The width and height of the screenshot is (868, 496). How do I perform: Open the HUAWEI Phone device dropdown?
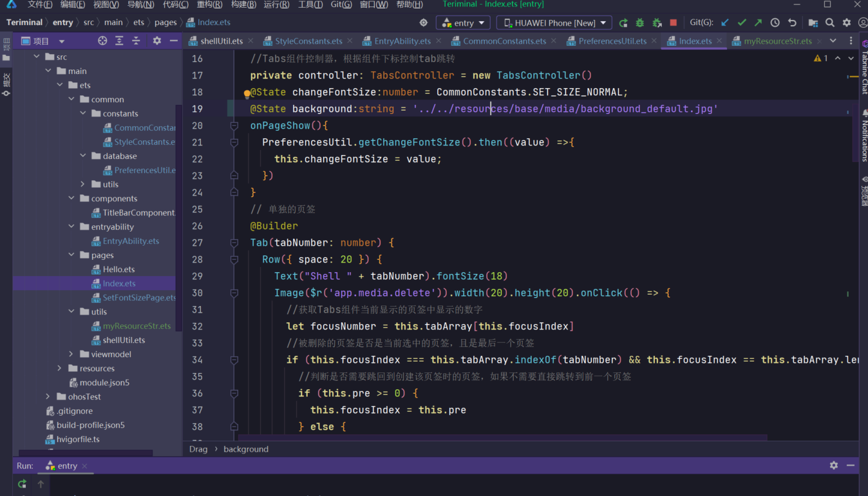coord(554,23)
